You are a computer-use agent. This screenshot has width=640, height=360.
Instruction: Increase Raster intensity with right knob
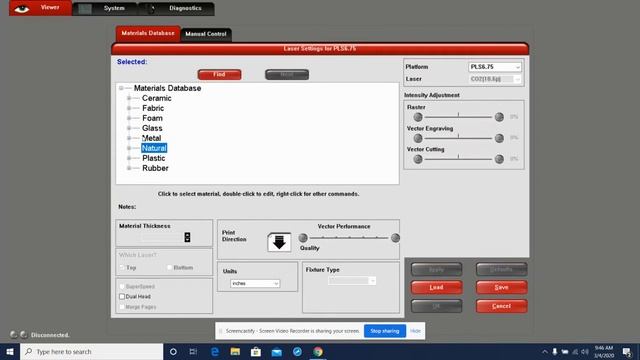[x=499, y=118]
